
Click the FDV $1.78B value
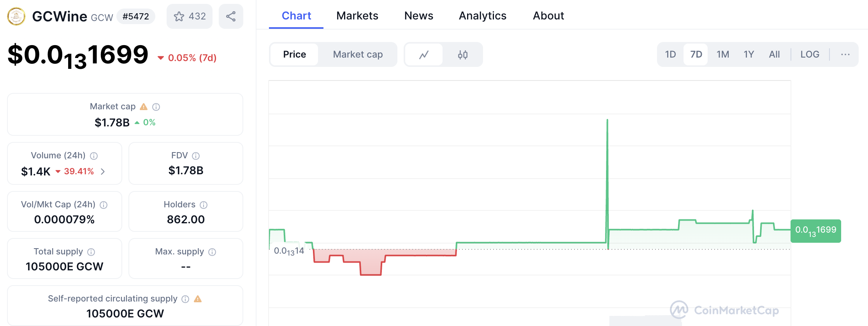pyautogui.click(x=186, y=170)
